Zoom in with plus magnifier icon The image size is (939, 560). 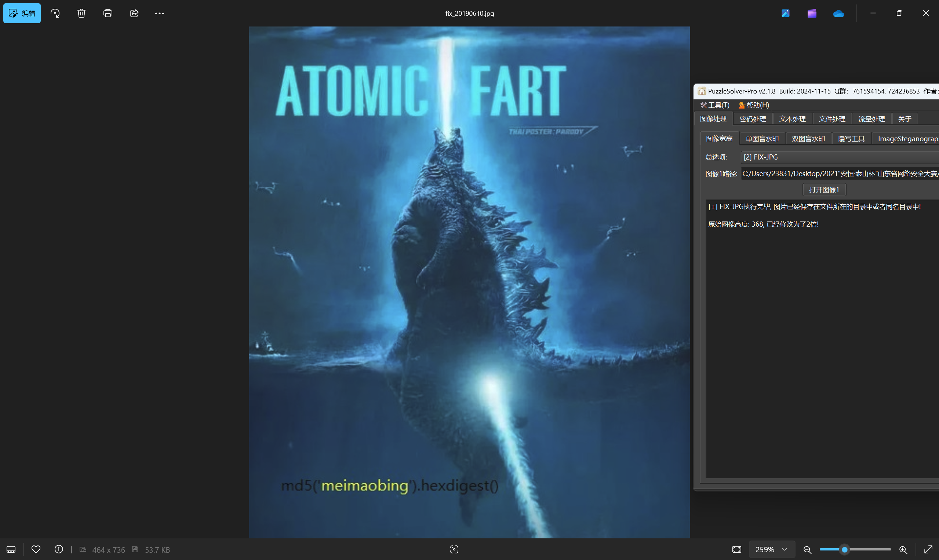(x=903, y=549)
